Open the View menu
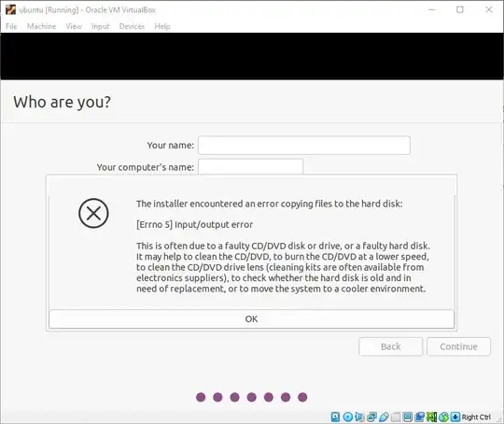 [x=74, y=26]
